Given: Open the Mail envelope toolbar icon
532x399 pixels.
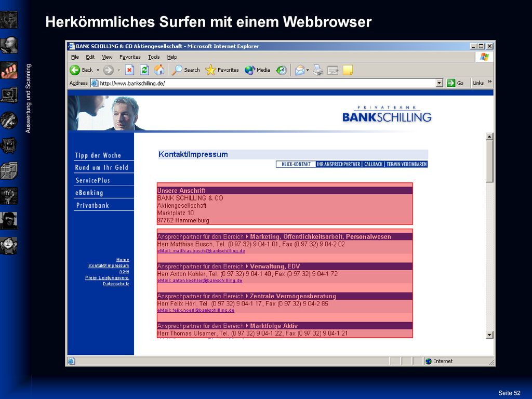Looking at the screenshot, I should (x=299, y=70).
